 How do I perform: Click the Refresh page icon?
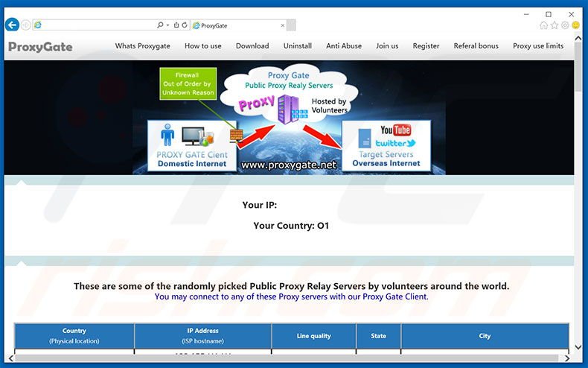[185, 25]
